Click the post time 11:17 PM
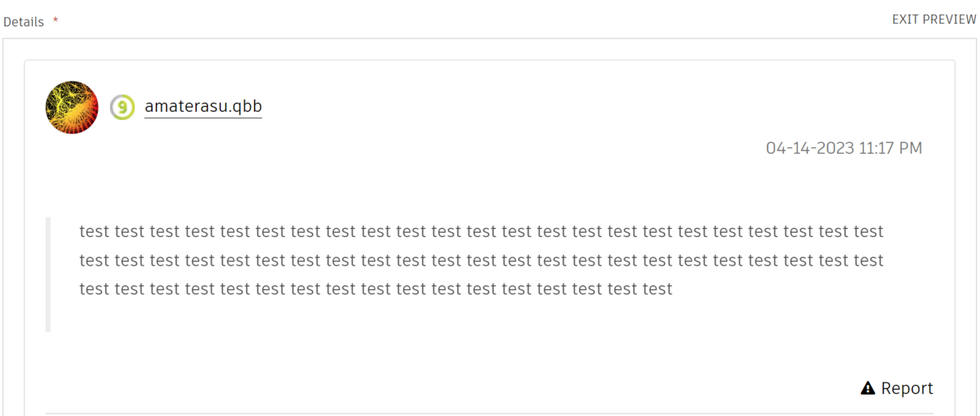This screenshot has width=980, height=416. click(x=891, y=148)
